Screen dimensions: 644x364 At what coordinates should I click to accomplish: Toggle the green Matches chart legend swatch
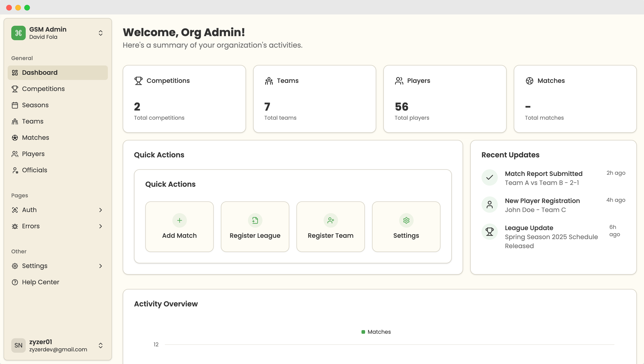coord(363,332)
